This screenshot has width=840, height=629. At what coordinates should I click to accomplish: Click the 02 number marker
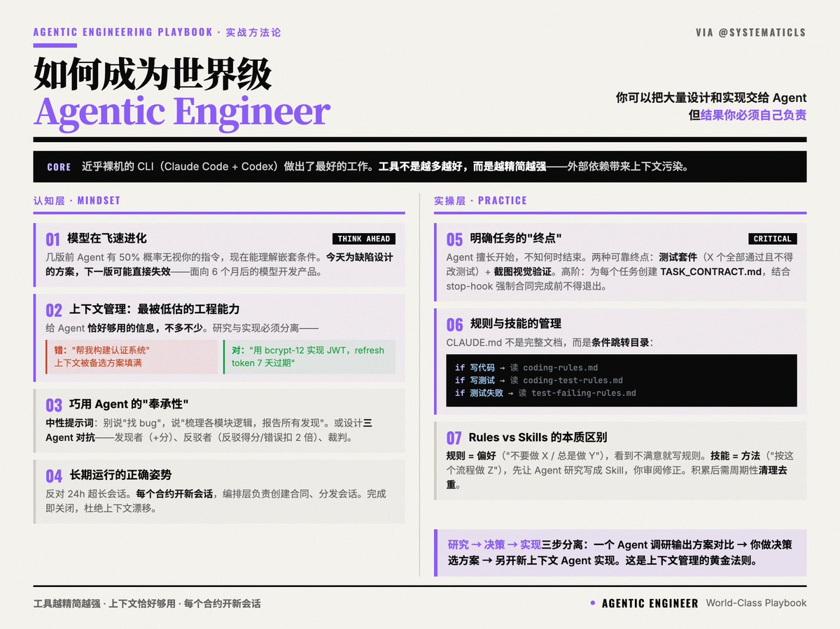click(54, 310)
